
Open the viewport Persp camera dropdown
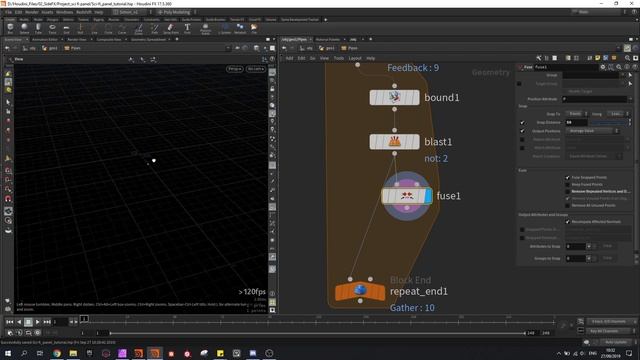coord(235,69)
